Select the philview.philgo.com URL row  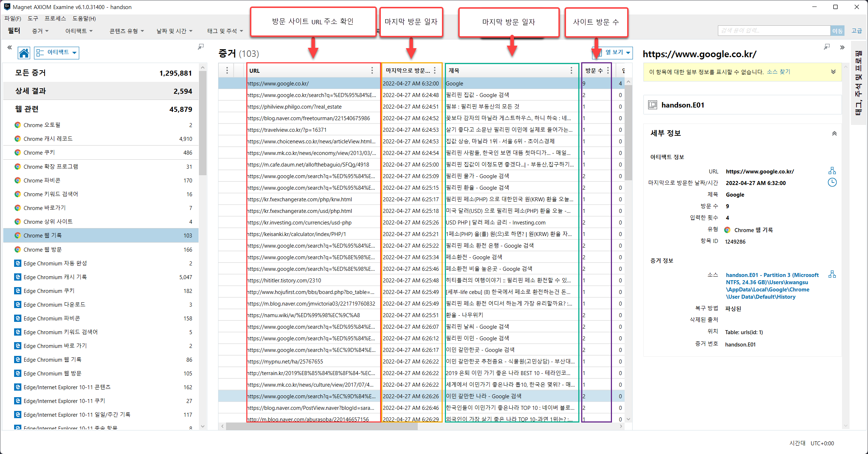tap(421, 106)
